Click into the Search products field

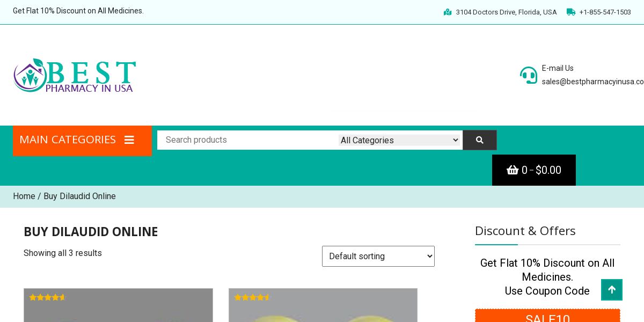click(248, 140)
